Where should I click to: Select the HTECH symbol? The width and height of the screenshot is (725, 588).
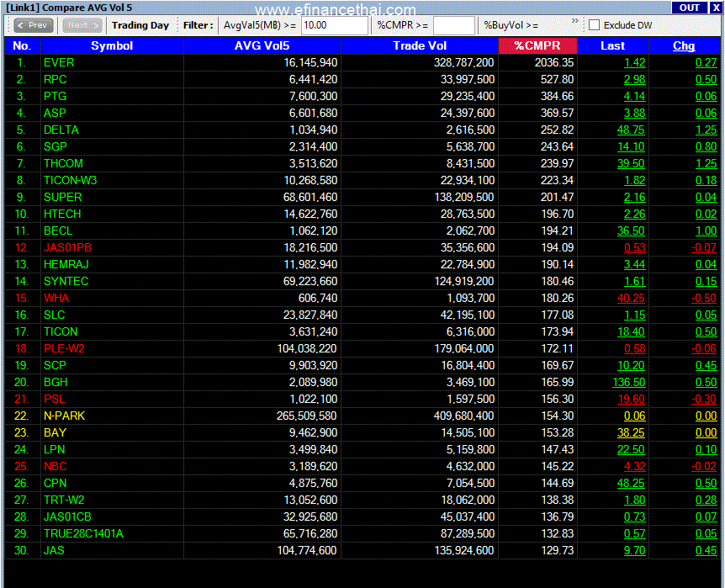(62, 215)
